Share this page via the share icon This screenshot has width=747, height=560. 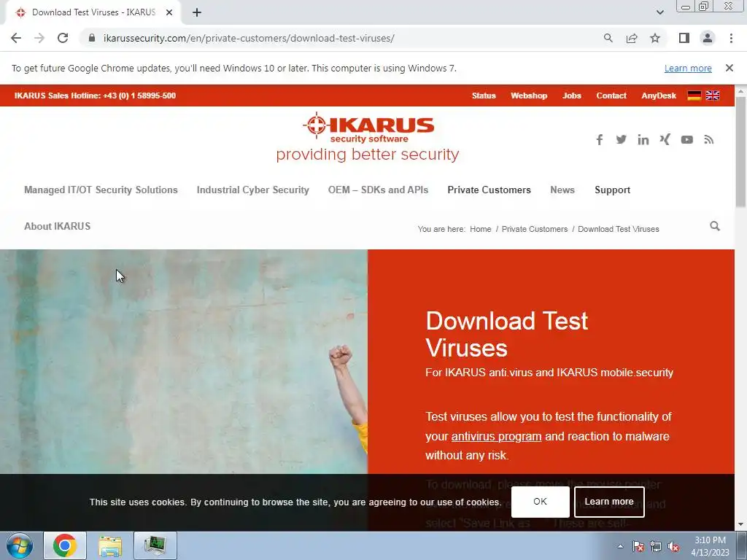632,38
